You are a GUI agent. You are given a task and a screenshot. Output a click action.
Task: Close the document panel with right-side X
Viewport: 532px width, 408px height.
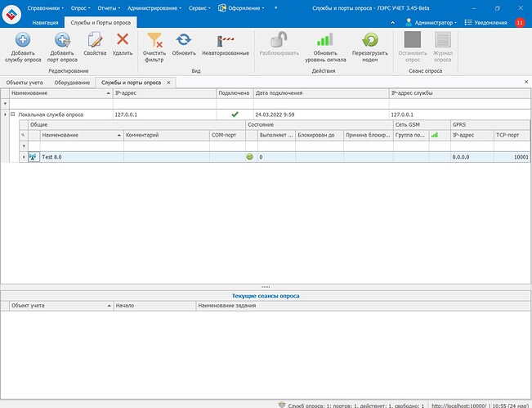click(526, 82)
